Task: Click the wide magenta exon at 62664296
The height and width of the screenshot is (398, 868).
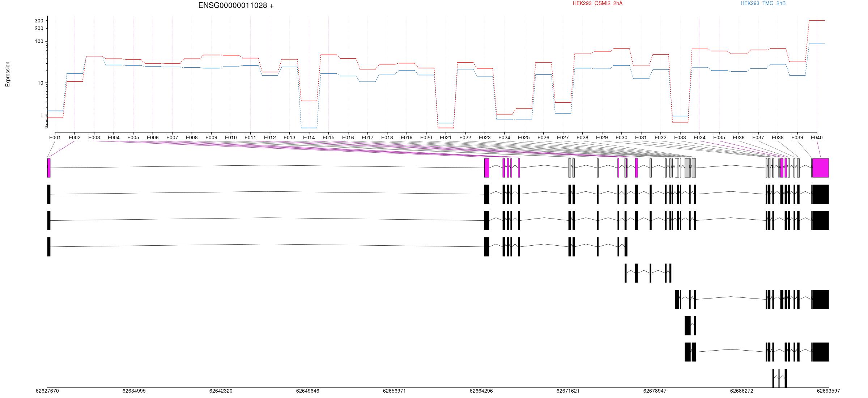Action: click(487, 168)
